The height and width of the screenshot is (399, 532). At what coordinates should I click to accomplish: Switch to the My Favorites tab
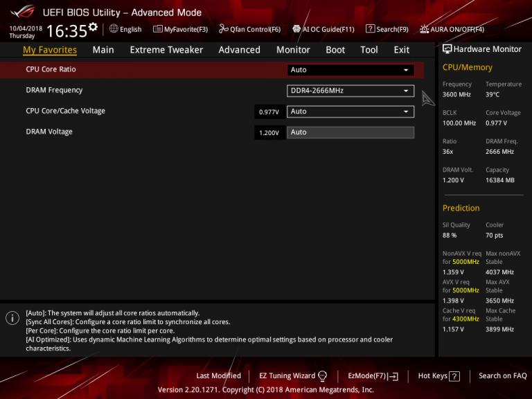[50, 50]
